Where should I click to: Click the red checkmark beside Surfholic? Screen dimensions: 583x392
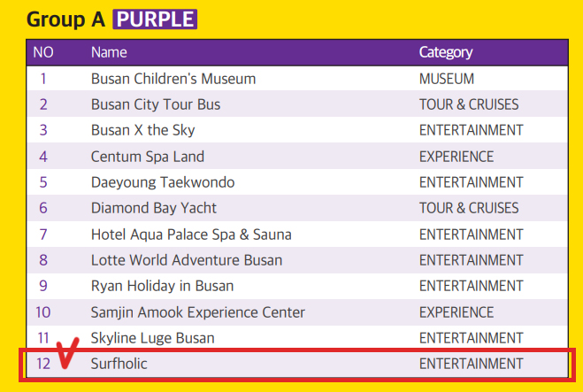67,352
